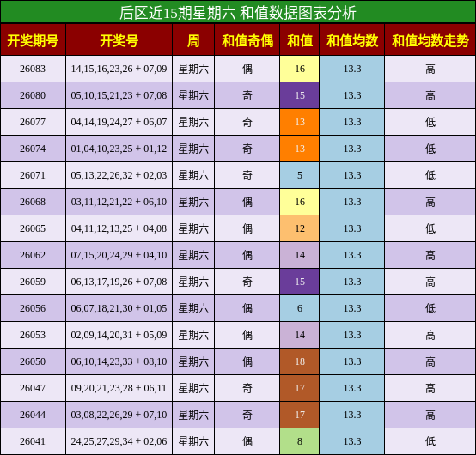This screenshot has height=455, width=476.
Task: Select draw numbers 24,25,27,29,34 + 02,06
Action: (x=119, y=441)
